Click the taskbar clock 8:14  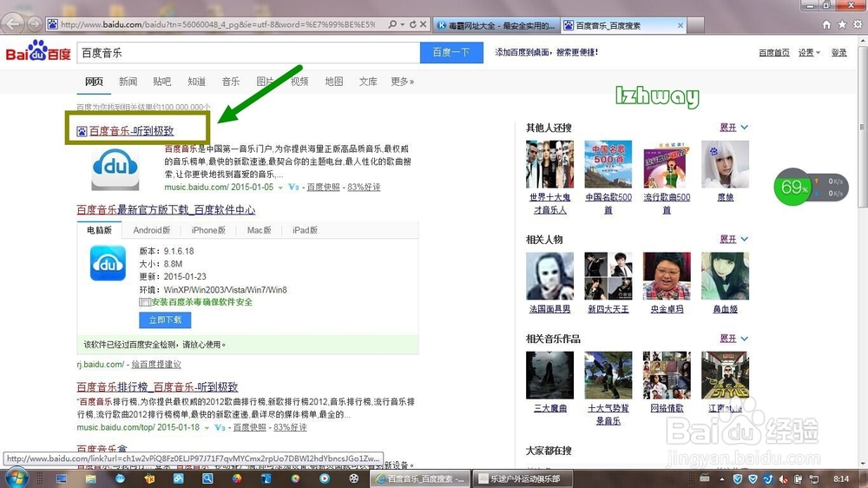841,478
